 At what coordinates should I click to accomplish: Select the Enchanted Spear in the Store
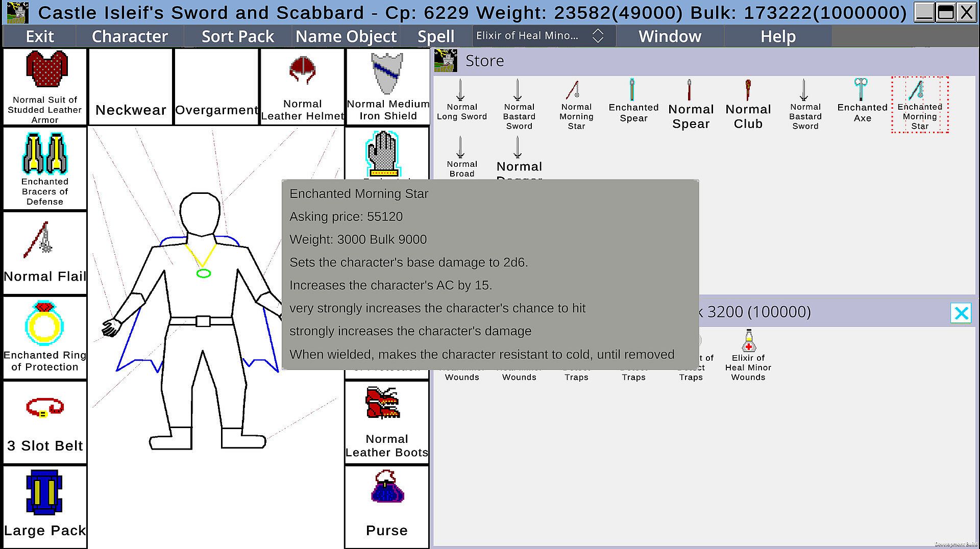(x=633, y=101)
